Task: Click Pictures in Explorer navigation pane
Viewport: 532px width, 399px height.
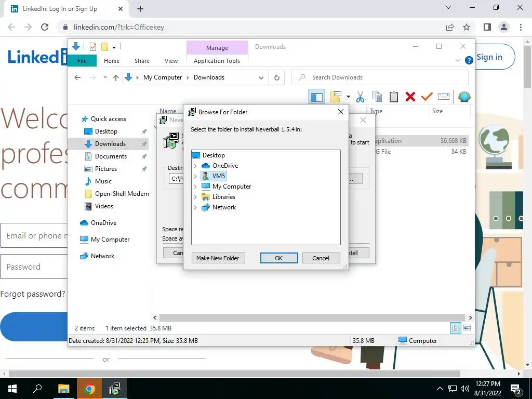Action: [105, 169]
